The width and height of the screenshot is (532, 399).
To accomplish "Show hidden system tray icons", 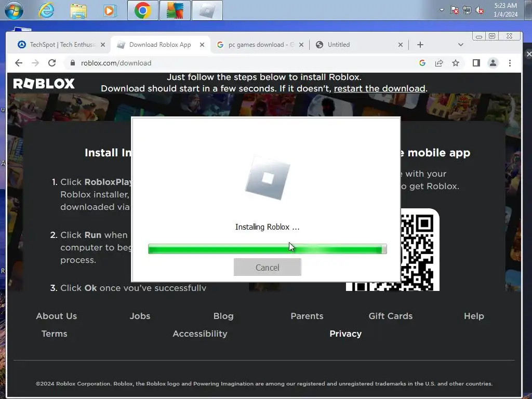I will 442,10.
